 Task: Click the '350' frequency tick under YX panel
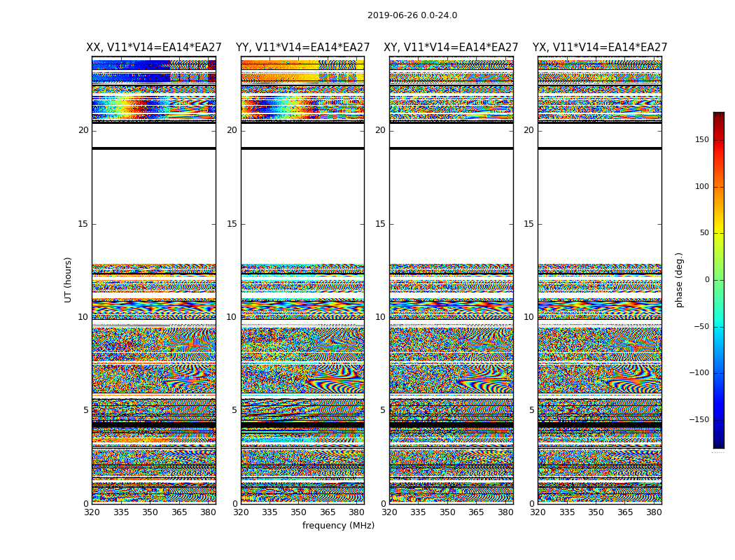pos(596,512)
